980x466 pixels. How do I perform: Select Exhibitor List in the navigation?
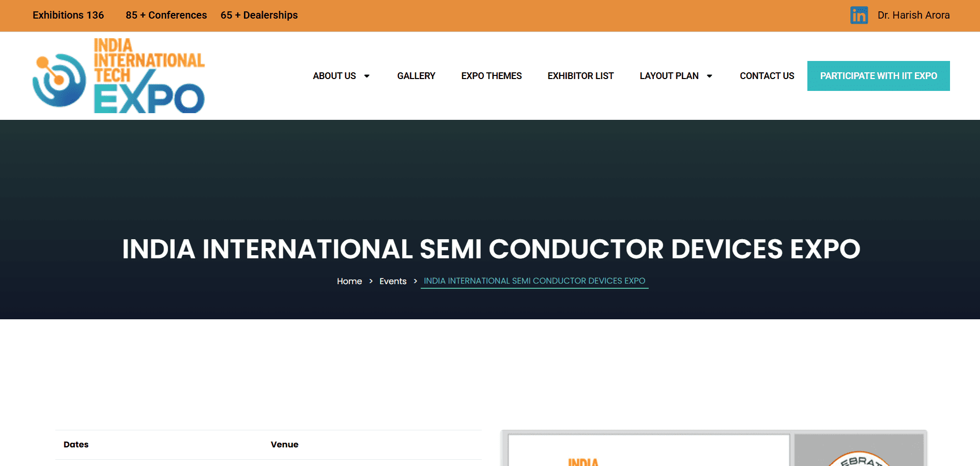pyautogui.click(x=580, y=76)
